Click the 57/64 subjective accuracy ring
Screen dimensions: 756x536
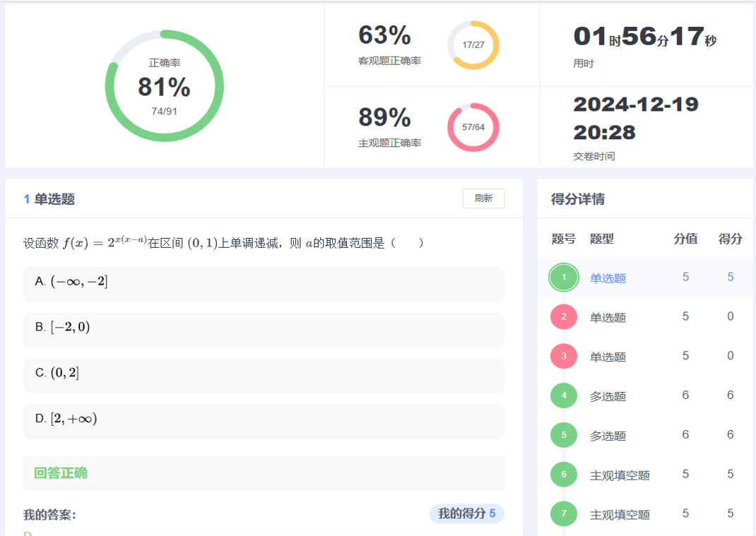point(473,127)
